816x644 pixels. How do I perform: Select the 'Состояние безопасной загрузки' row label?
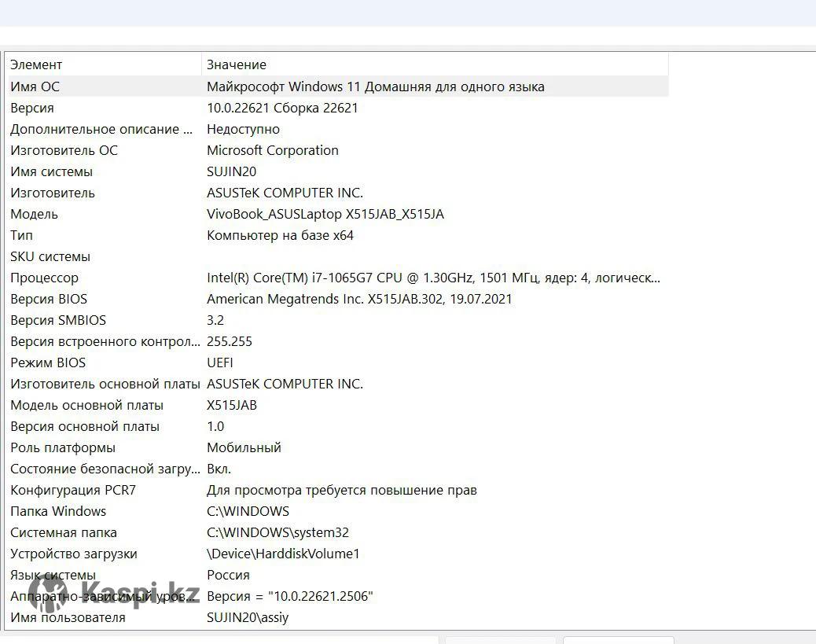tap(105, 469)
